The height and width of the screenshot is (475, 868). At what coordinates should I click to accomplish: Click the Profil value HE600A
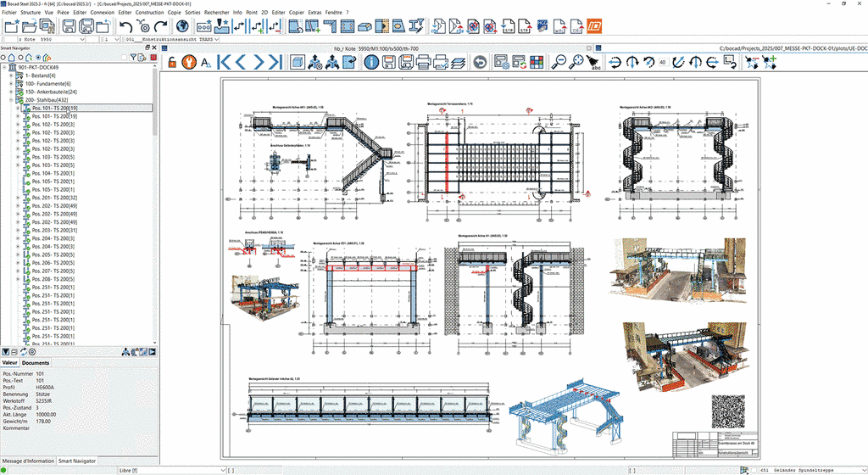45,387
